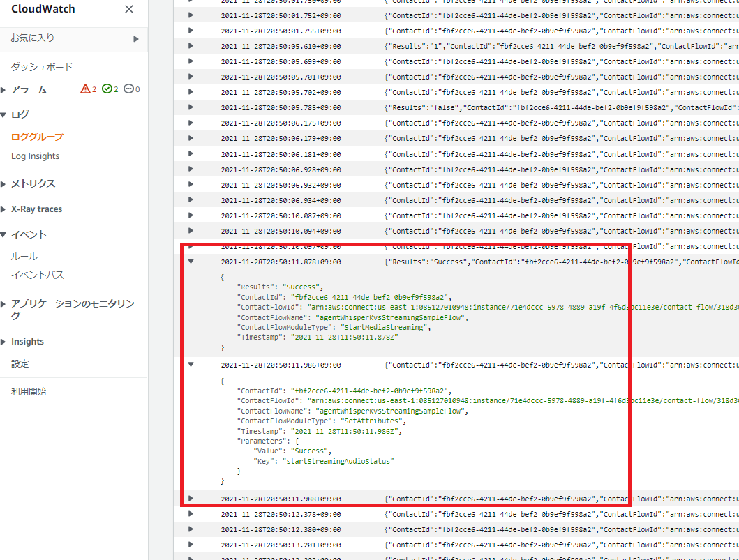Expand log event at 20:50:06.928
Screen dimensions: 739x560
[191, 169]
